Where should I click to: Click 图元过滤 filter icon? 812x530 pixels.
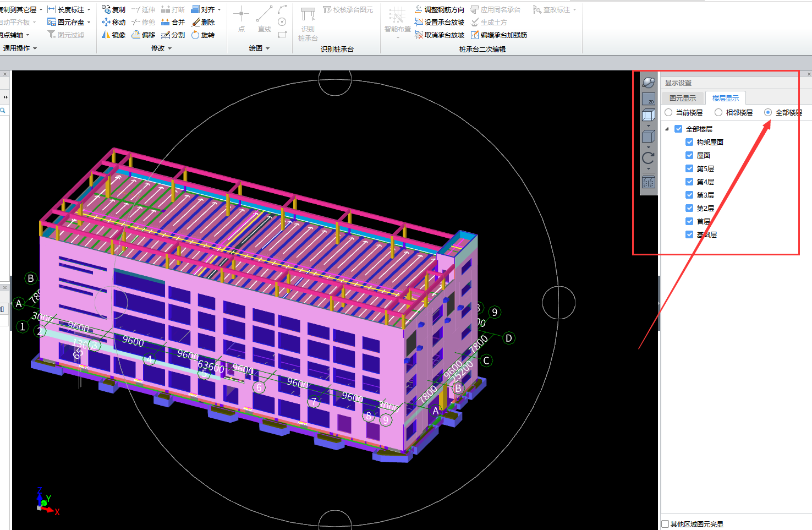[66, 35]
